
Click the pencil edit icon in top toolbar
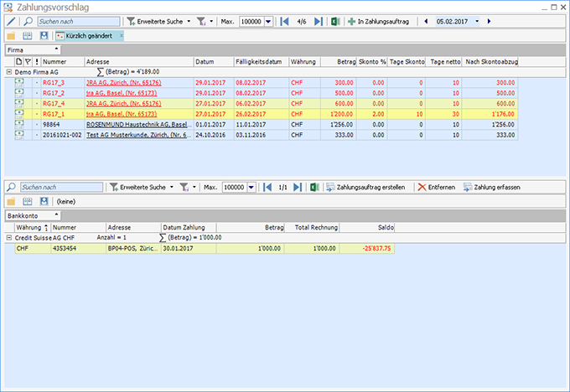click(11, 22)
